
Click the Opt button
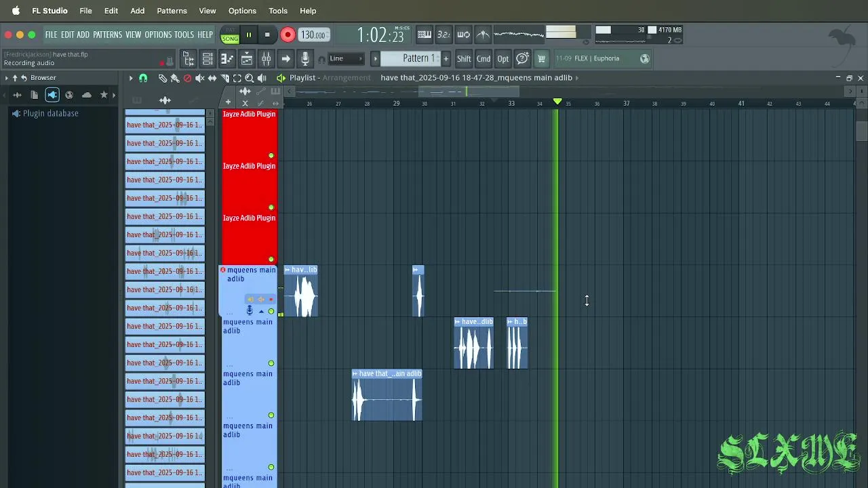click(x=502, y=59)
